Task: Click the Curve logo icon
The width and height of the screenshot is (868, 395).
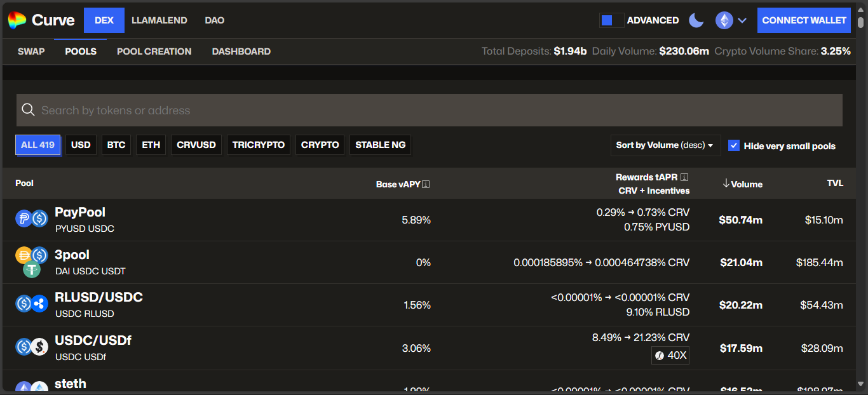Action: [x=17, y=20]
